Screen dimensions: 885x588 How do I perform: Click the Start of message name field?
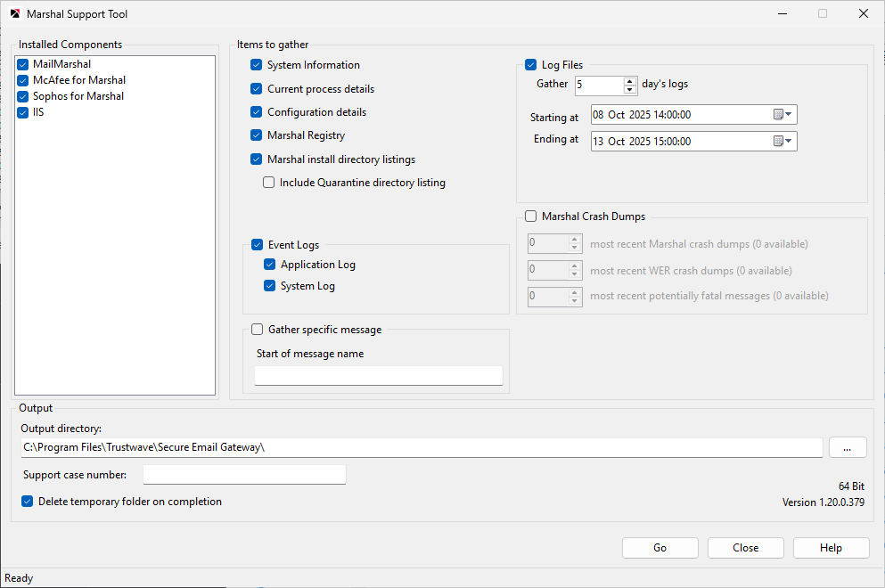click(379, 376)
